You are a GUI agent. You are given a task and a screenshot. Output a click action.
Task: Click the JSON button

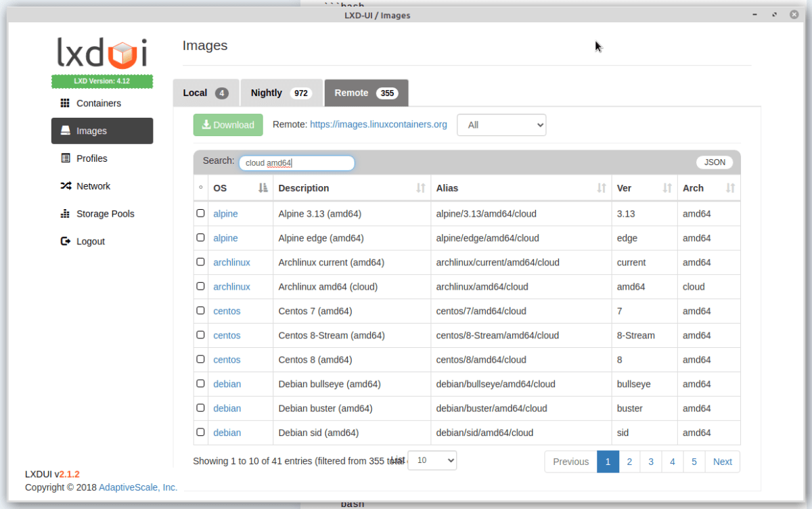[x=715, y=162]
